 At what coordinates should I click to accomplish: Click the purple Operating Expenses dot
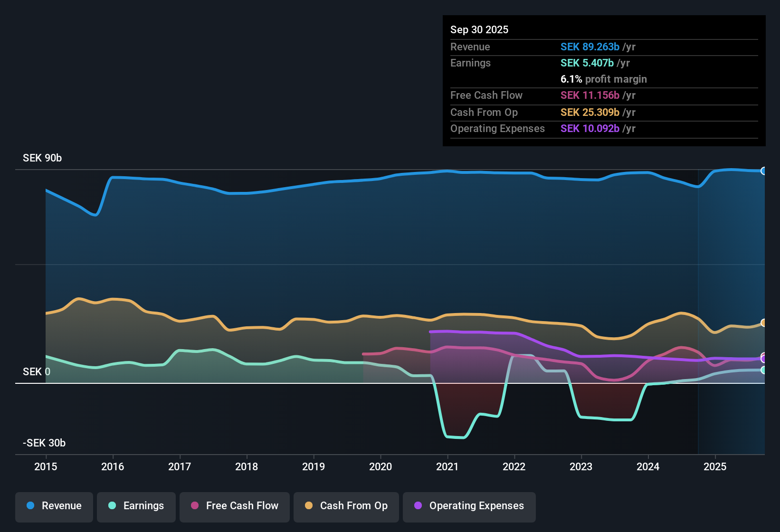pos(418,505)
